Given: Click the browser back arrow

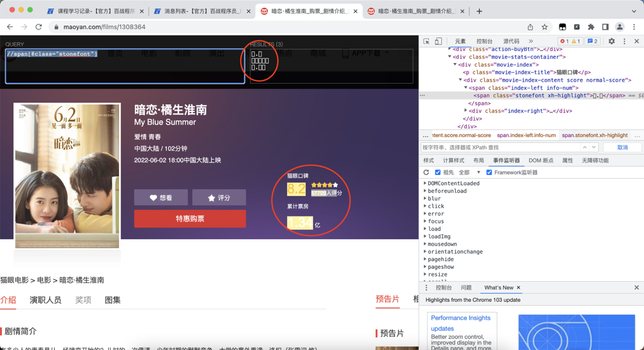Looking at the screenshot, I should coord(10,27).
